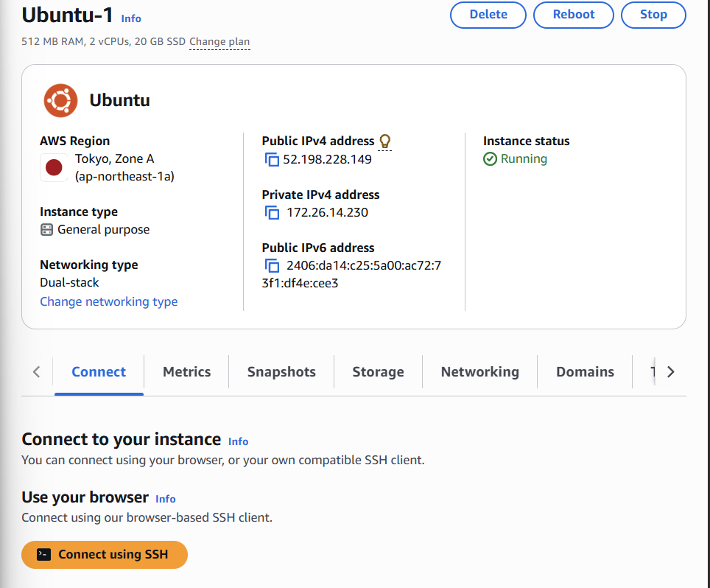Viewport: 710px width, 588px height.
Task: Copy the public IPv6 address
Action: (x=272, y=265)
